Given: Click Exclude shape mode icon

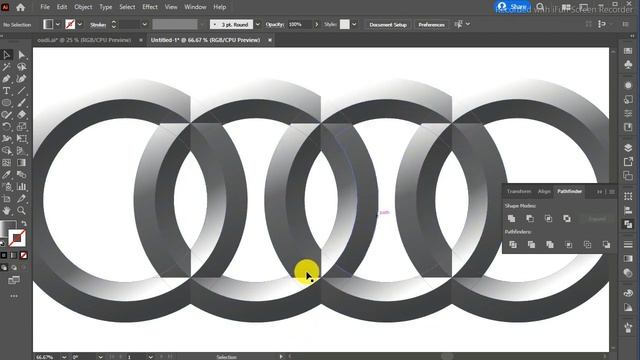Looking at the screenshot, I should (x=567, y=219).
